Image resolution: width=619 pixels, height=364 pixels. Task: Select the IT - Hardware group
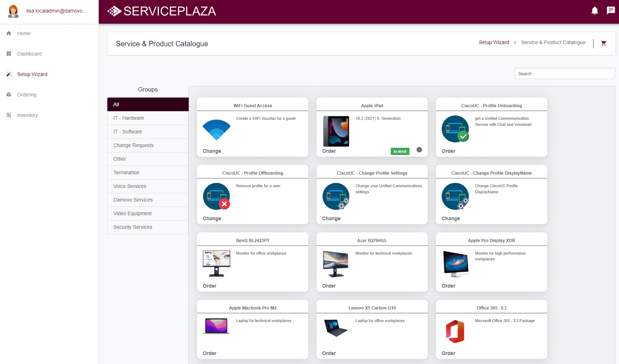(x=128, y=118)
